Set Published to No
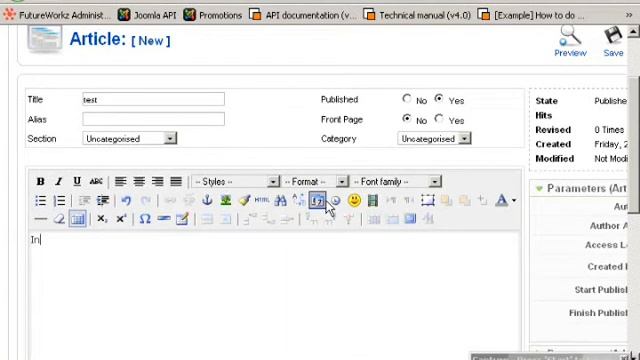640x360 pixels. pyautogui.click(x=407, y=98)
